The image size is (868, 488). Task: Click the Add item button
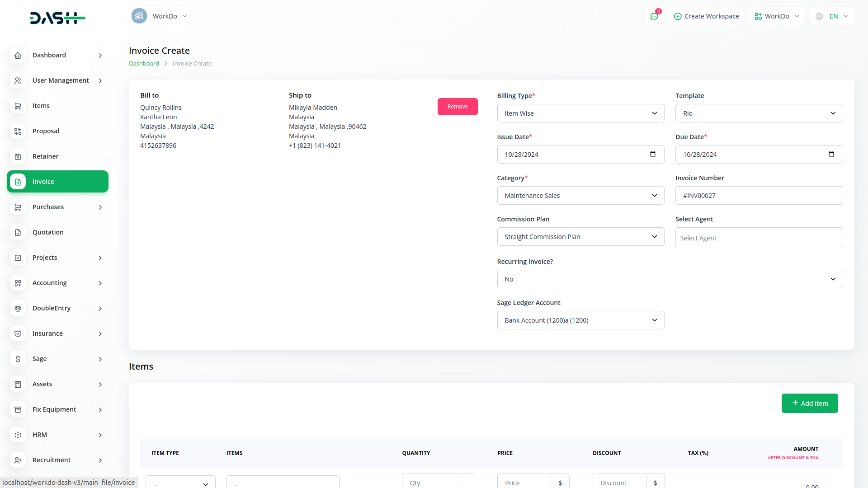click(809, 403)
